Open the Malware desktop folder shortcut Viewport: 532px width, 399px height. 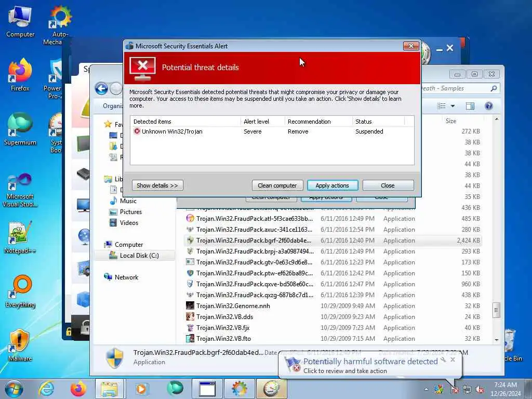click(x=20, y=345)
